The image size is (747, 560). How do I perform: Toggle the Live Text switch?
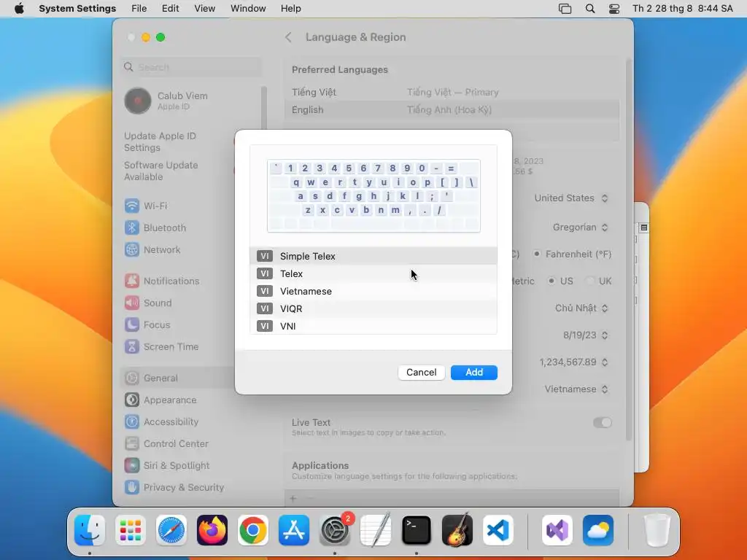pyautogui.click(x=602, y=422)
